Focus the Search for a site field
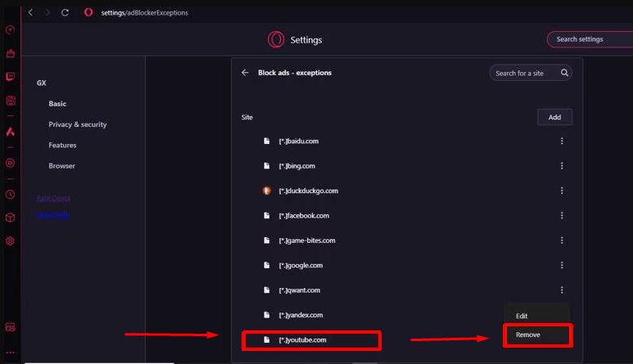633x364 pixels. click(531, 73)
